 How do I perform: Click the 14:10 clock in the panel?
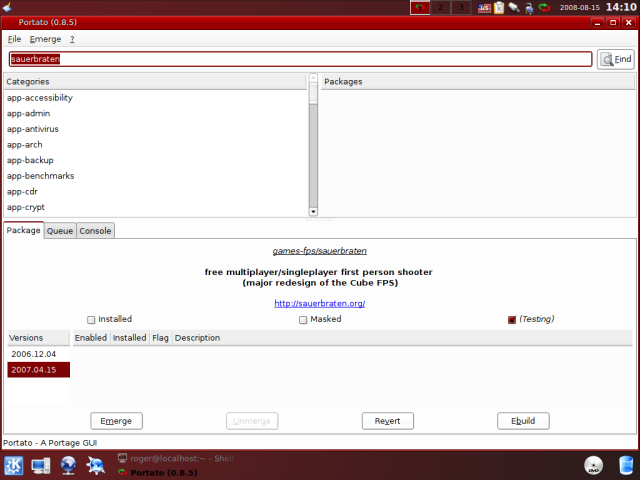[621, 7]
